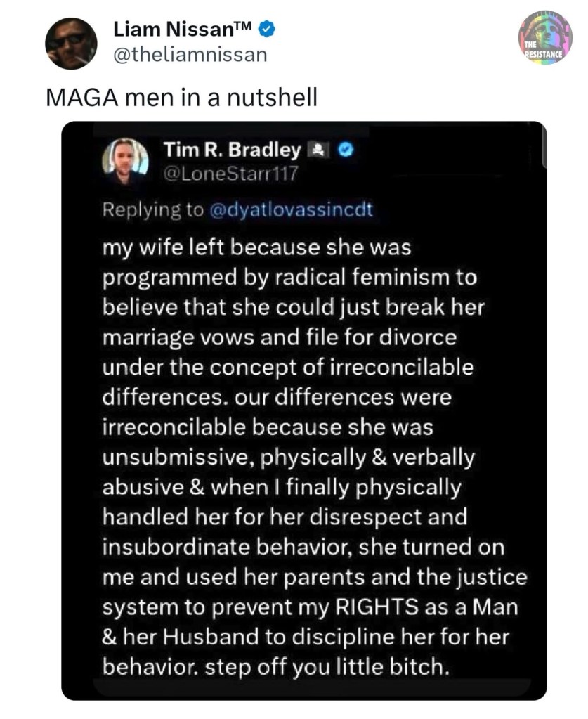Click The Resistance rainbow logo

point(544,38)
